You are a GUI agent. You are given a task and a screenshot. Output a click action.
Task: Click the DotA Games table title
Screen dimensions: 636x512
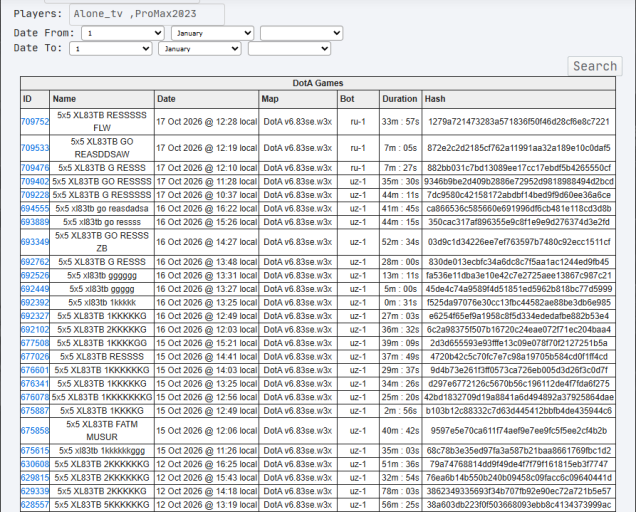[x=318, y=83]
